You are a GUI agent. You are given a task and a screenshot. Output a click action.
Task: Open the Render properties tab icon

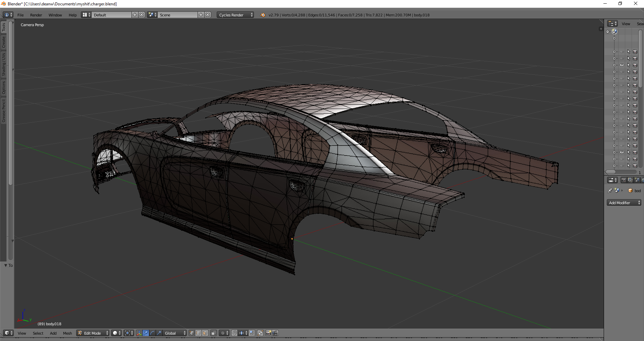click(624, 180)
